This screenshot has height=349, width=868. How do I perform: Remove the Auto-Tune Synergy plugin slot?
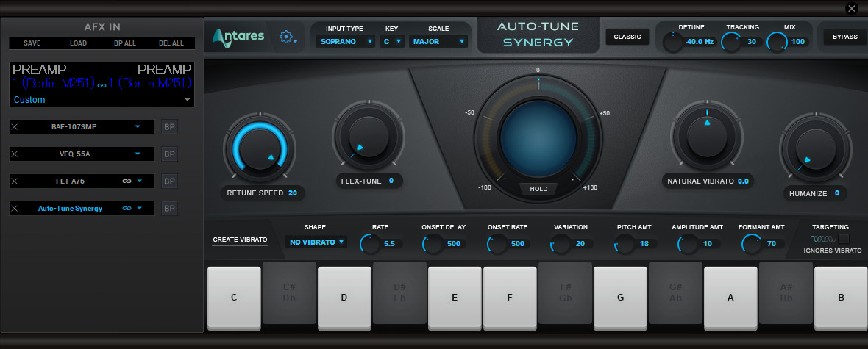point(15,209)
